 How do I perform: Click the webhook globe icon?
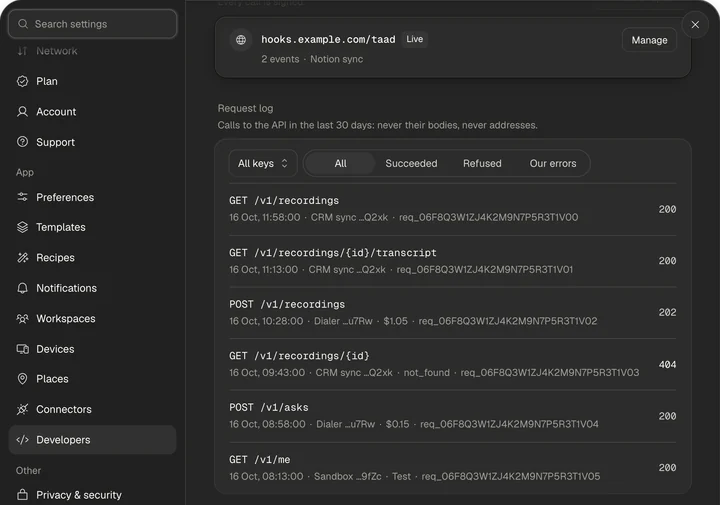[x=241, y=40]
